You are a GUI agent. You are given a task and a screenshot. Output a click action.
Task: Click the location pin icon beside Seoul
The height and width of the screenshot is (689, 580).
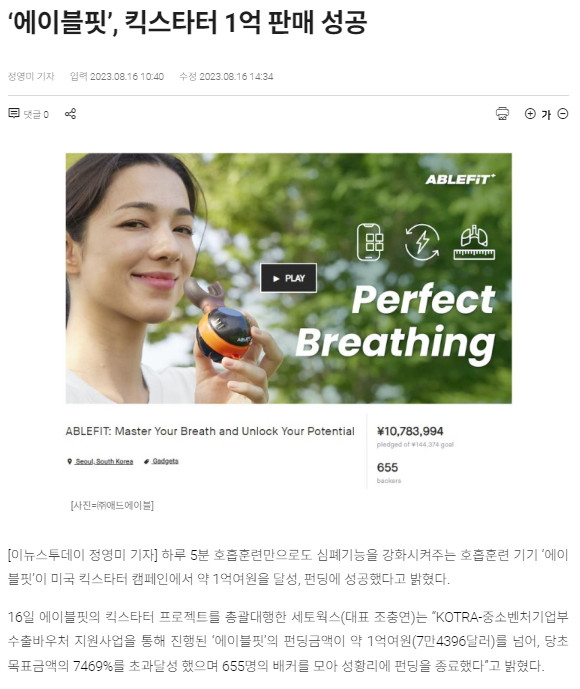pyautogui.click(x=69, y=461)
